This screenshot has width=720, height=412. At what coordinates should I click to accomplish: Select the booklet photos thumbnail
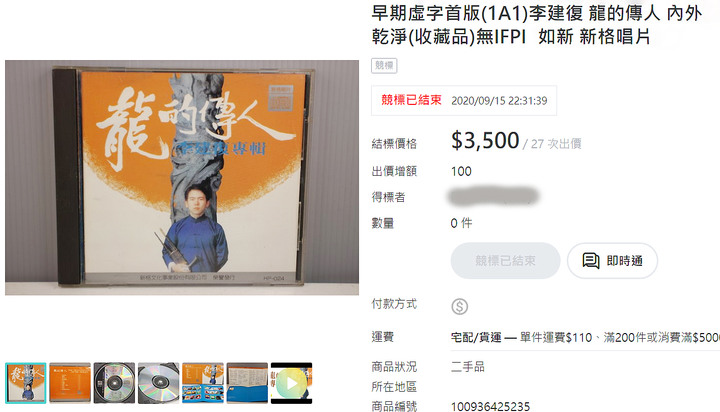[203, 383]
